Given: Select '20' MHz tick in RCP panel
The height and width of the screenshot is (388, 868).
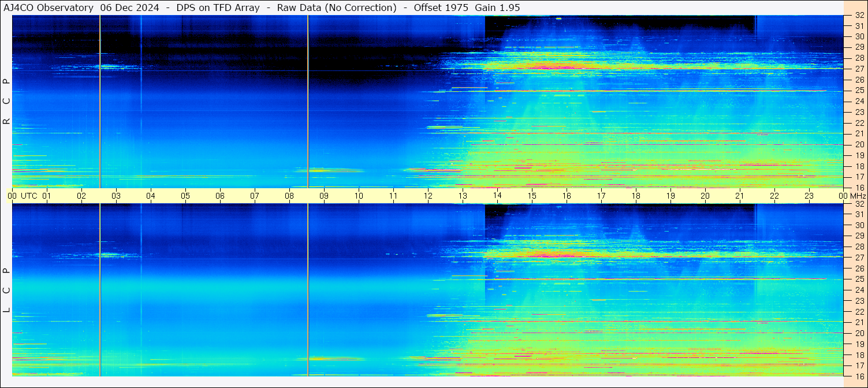Looking at the screenshot, I should click(x=859, y=144).
